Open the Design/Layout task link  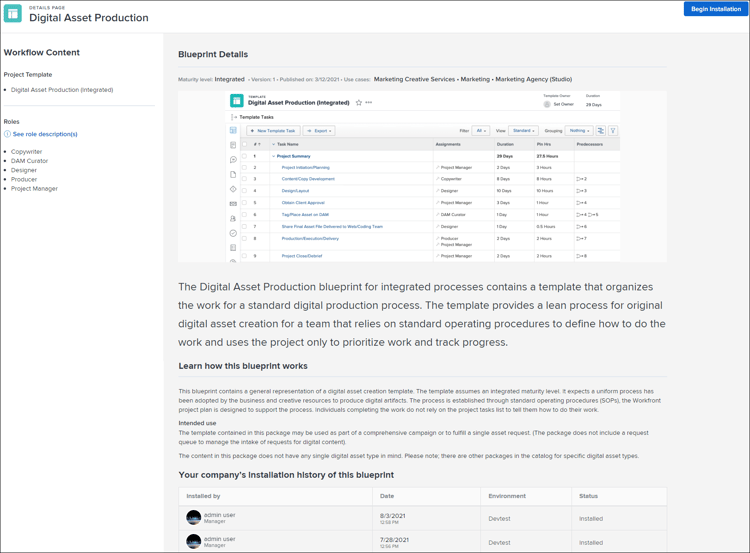(x=295, y=190)
